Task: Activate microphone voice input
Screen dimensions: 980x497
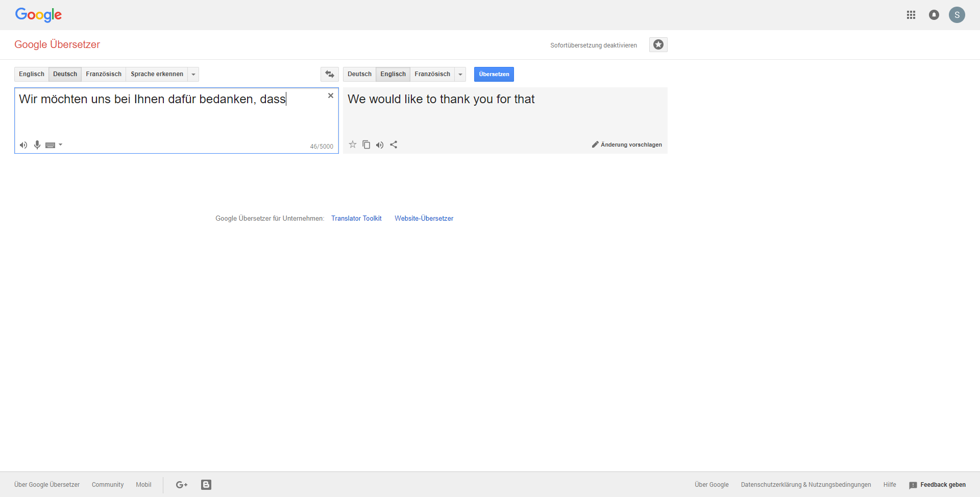Action: pos(37,145)
